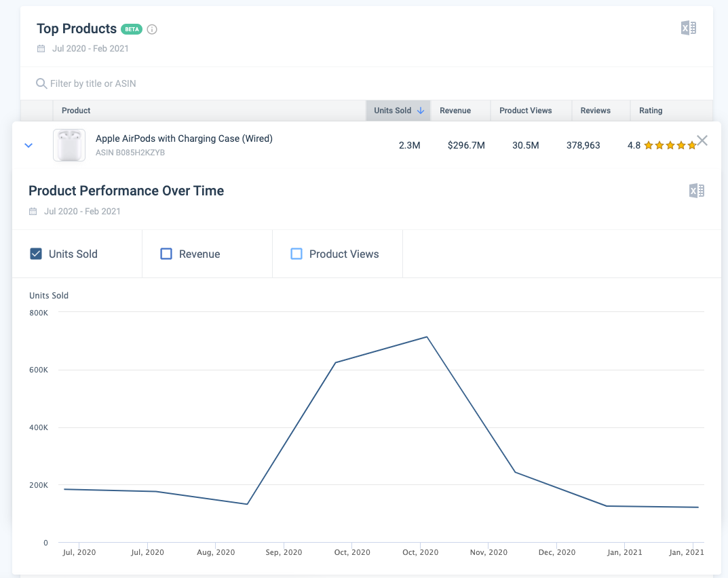Sort by Units Sold column

click(398, 111)
